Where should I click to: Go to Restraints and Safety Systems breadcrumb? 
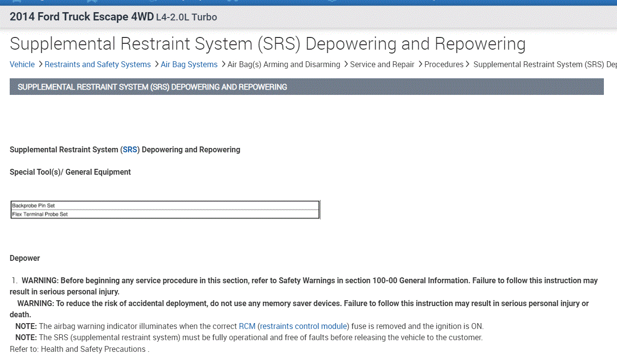tap(98, 64)
